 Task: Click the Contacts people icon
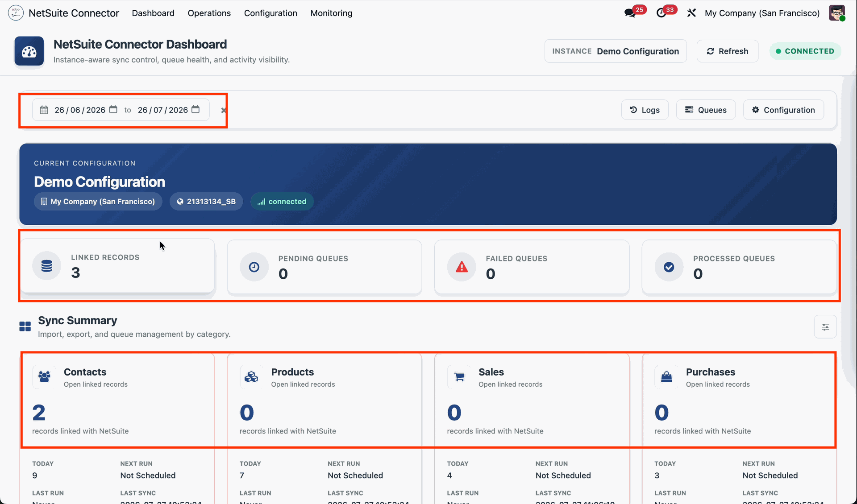coord(44,376)
